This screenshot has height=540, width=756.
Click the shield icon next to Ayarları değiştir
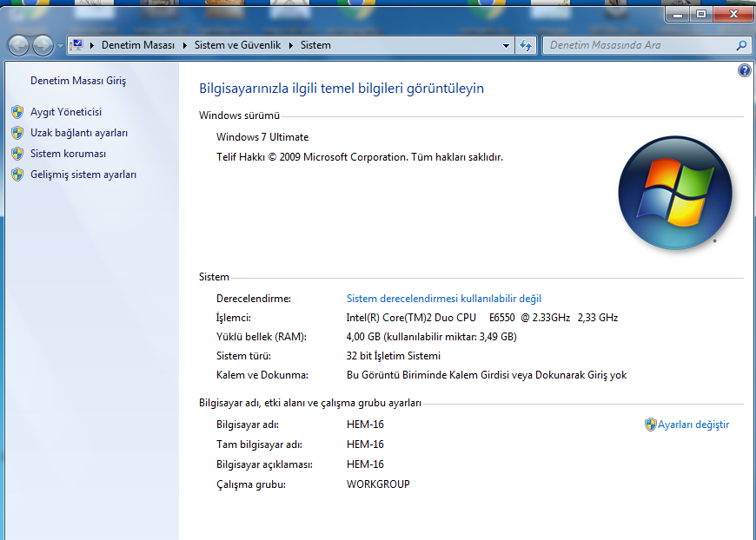click(x=650, y=425)
